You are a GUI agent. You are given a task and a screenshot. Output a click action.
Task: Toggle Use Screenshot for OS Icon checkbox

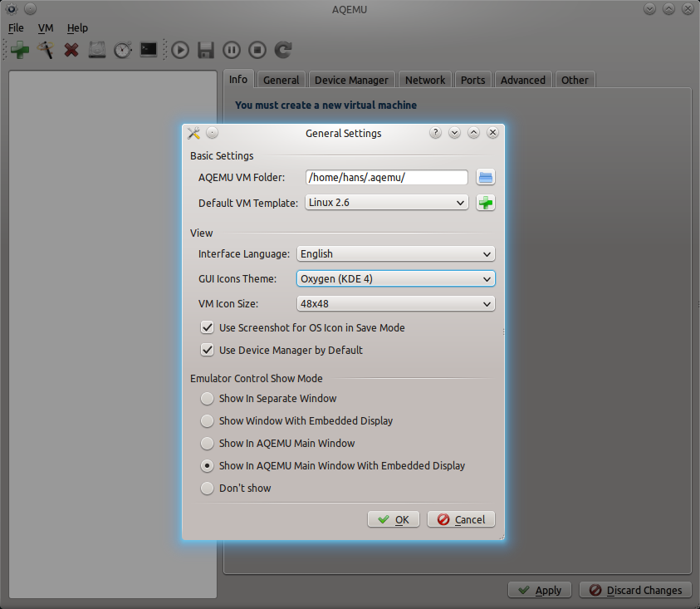point(207,327)
